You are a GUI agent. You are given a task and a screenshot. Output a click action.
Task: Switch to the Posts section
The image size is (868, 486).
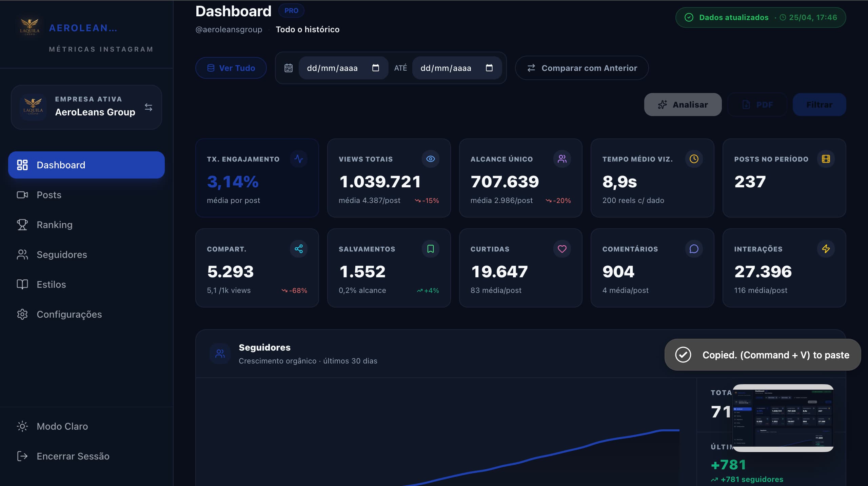(49, 195)
